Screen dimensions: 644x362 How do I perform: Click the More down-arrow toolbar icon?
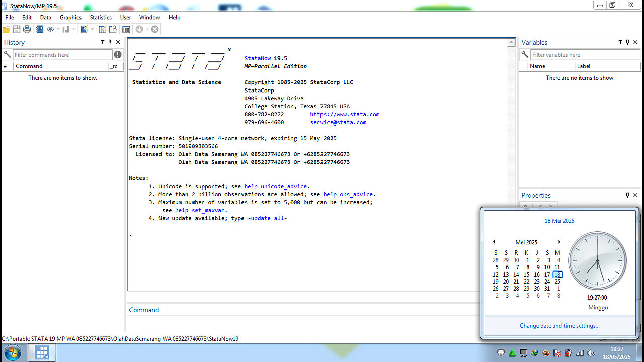(x=139, y=29)
